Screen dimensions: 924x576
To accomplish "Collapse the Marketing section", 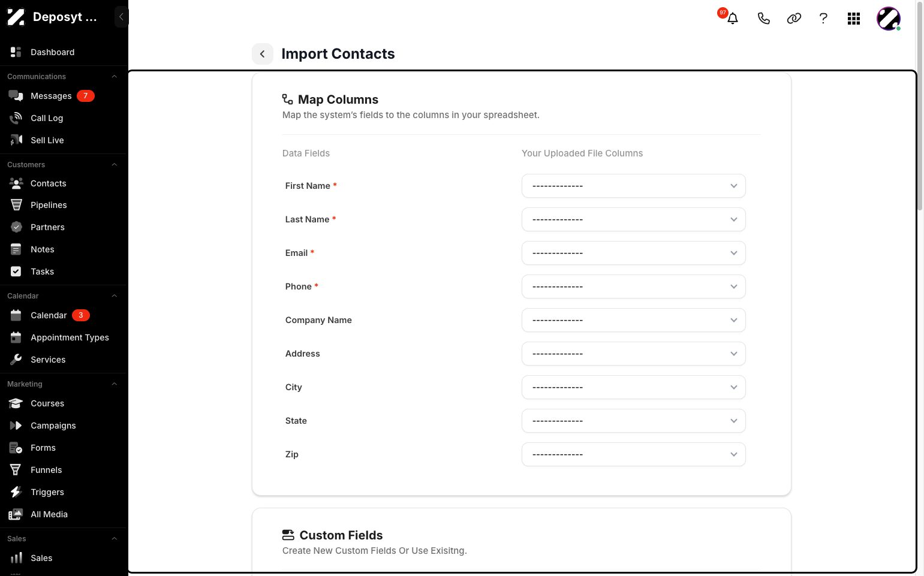I will click(114, 384).
